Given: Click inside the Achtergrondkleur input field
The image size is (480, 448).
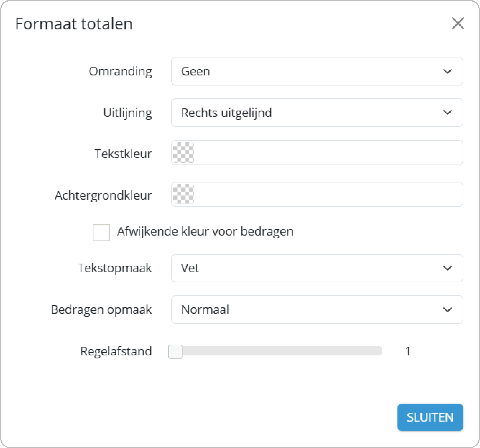Looking at the screenshot, I should [327, 194].
